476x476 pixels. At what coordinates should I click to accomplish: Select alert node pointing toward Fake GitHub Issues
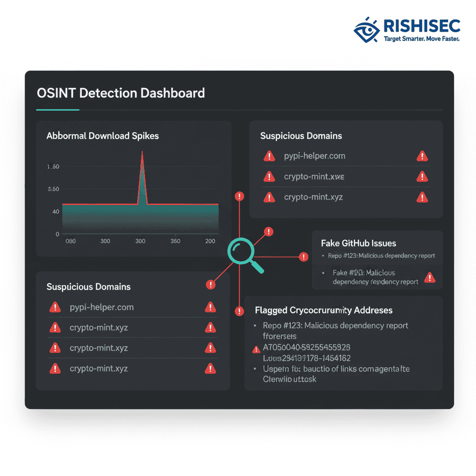point(304,256)
